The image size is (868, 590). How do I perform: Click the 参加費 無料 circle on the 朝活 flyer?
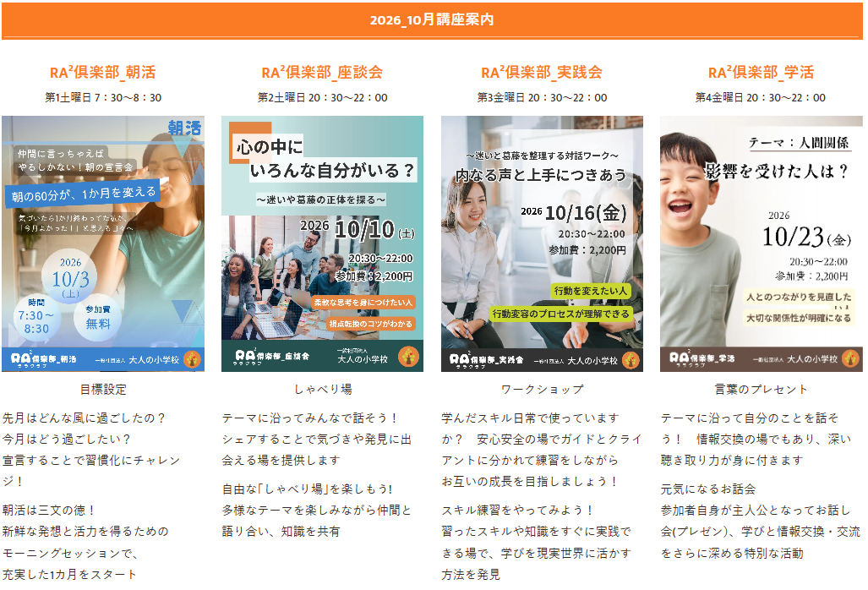point(98,317)
